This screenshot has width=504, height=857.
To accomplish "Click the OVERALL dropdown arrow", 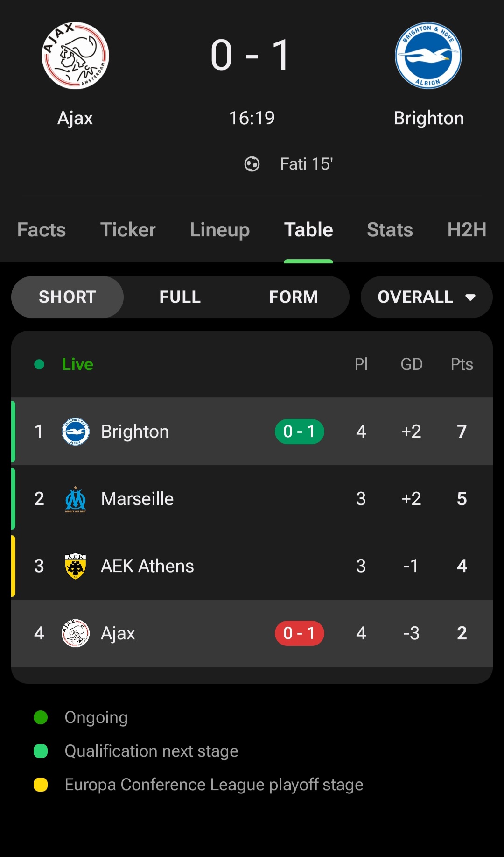I will coord(470,297).
